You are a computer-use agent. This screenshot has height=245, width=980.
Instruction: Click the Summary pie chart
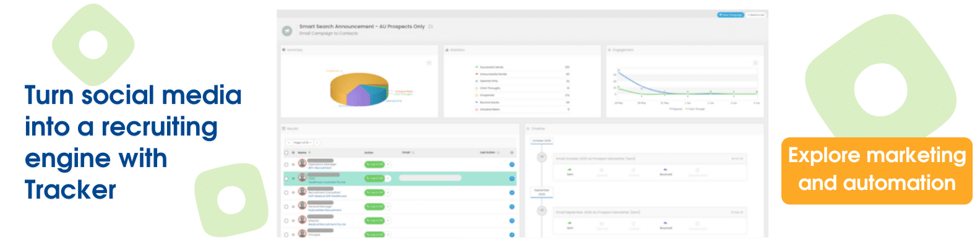tap(359, 90)
